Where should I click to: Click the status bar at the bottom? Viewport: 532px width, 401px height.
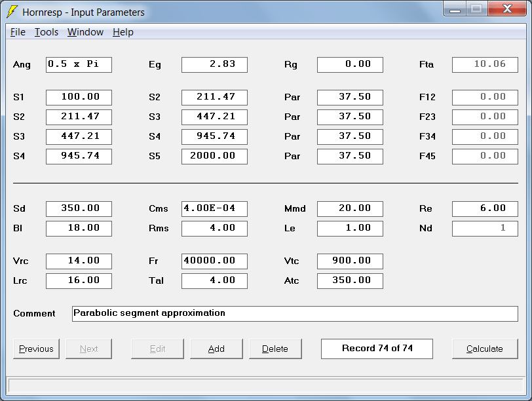point(266,386)
